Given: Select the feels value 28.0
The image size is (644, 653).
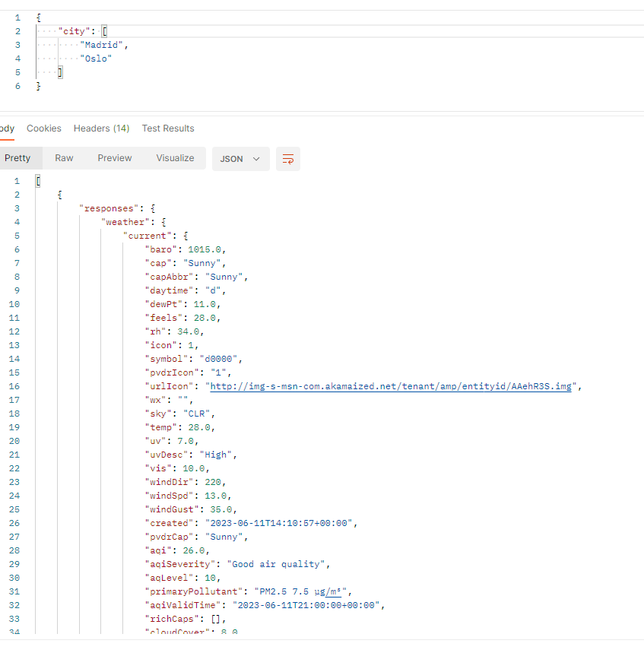Looking at the screenshot, I should coord(205,318).
